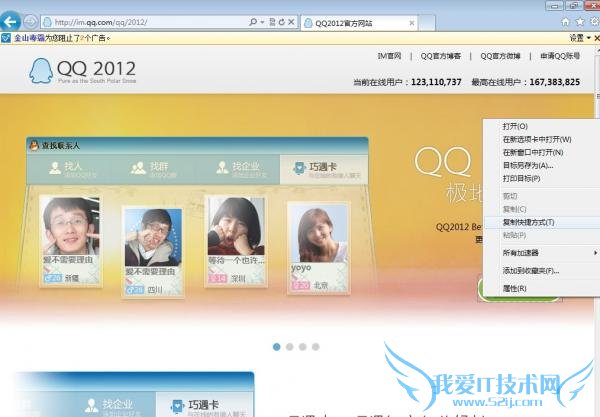The width and height of the screenshot is (600, 417).
Task: Open the address bar dropdown arrow
Action: [x=262, y=22]
